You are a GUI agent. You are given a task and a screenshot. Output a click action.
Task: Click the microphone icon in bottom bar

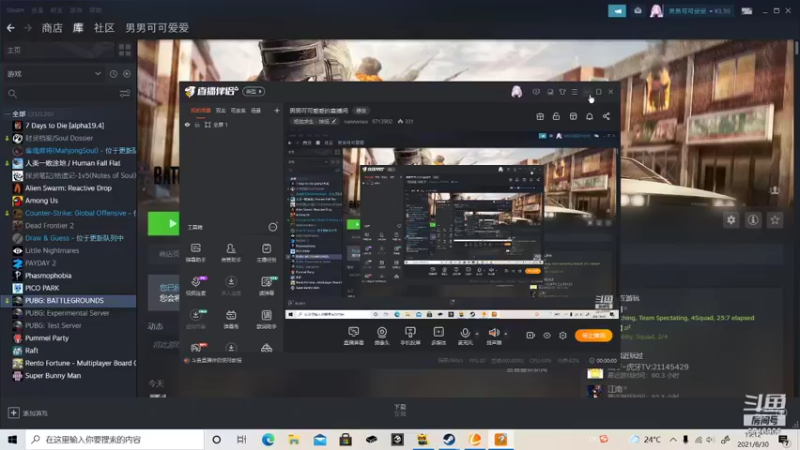coord(465,333)
